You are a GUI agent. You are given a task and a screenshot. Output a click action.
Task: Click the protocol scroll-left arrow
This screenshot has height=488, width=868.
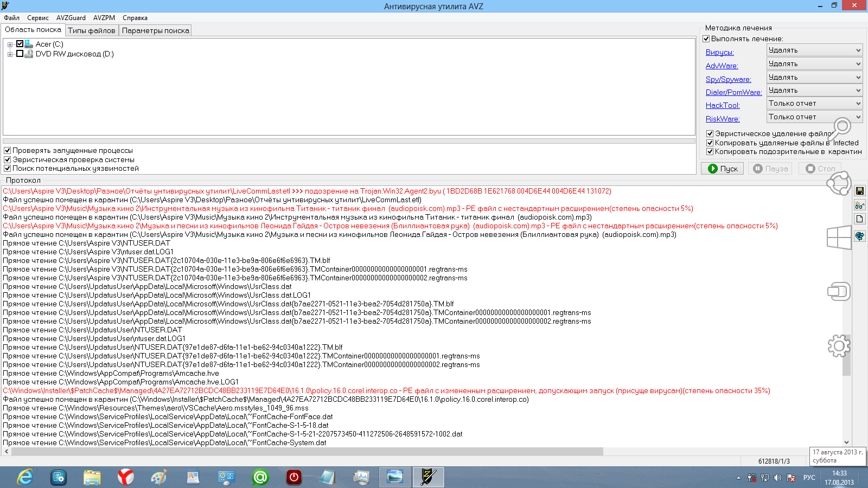pos(7,452)
